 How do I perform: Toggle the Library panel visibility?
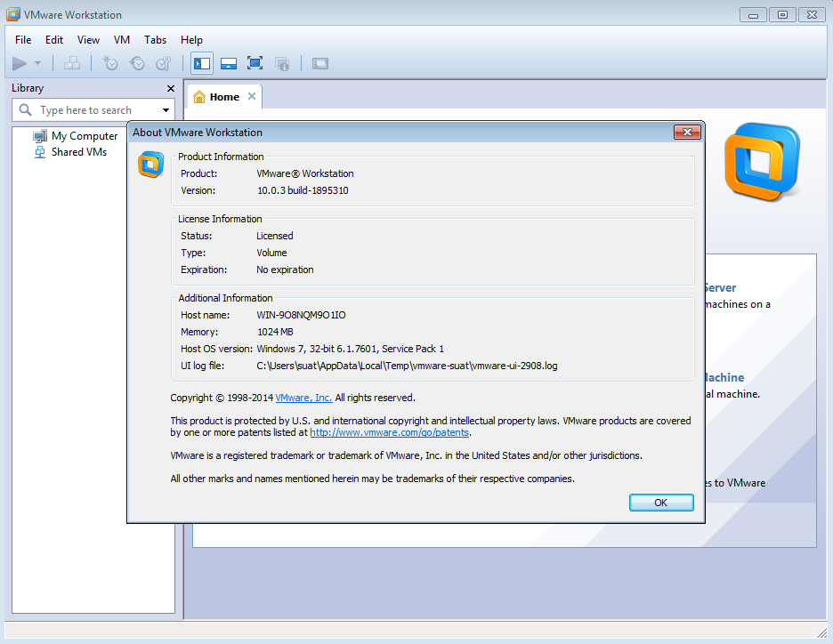pos(201,63)
